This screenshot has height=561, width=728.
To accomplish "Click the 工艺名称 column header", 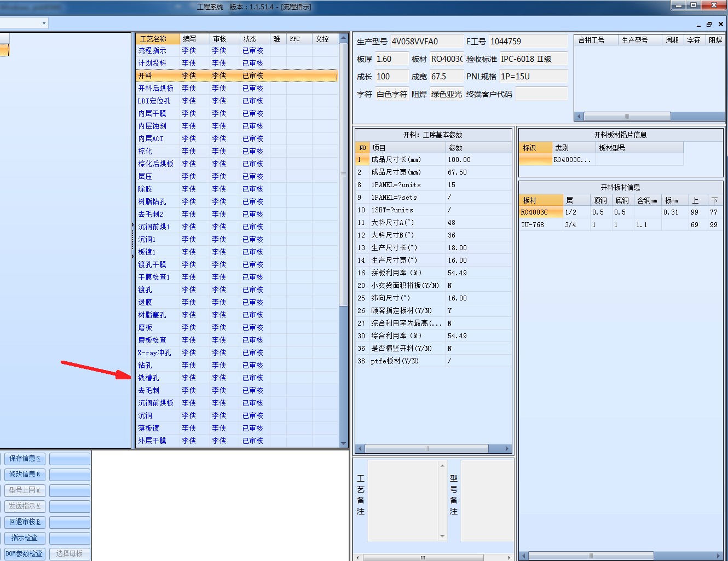I will [x=158, y=39].
